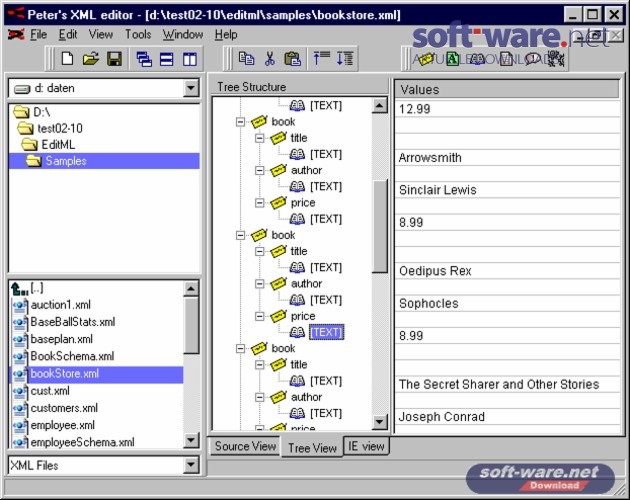Cascade windows using the toolbar icon
This screenshot has height=500, width=630.
144,59
